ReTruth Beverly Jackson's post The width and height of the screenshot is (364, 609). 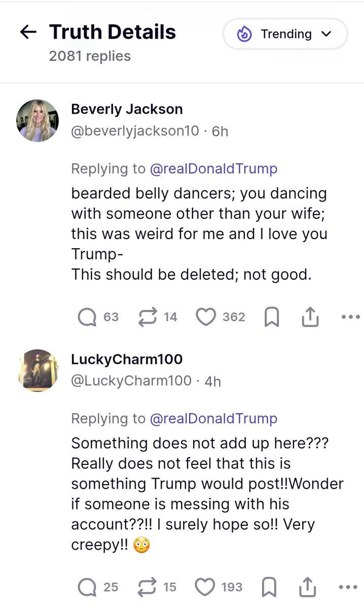(x=147, y=317)
